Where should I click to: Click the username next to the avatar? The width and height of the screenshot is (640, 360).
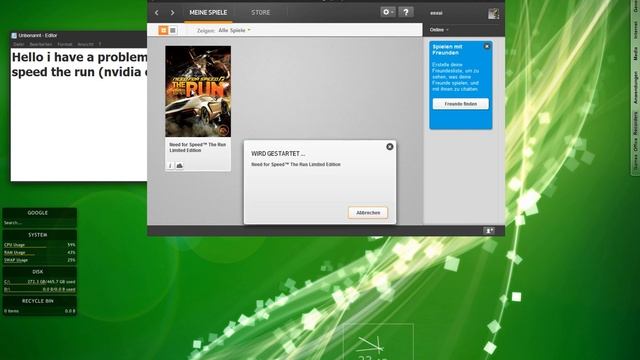point(436,13)
